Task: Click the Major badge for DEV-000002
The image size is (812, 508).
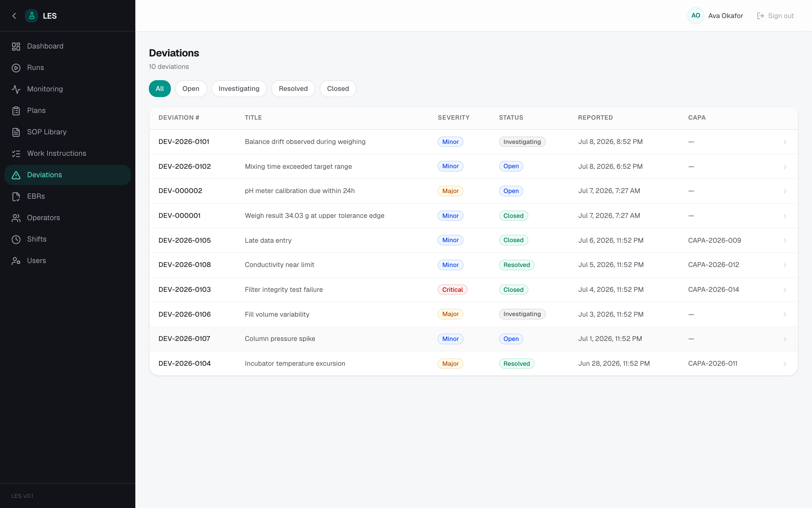Action: point(450,191)
